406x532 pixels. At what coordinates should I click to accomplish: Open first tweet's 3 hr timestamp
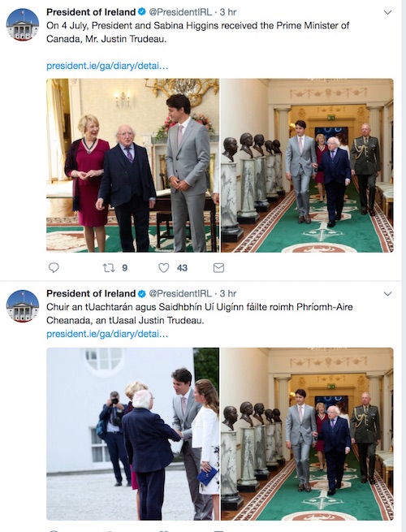pyautogui.click(x=228, y=12)
